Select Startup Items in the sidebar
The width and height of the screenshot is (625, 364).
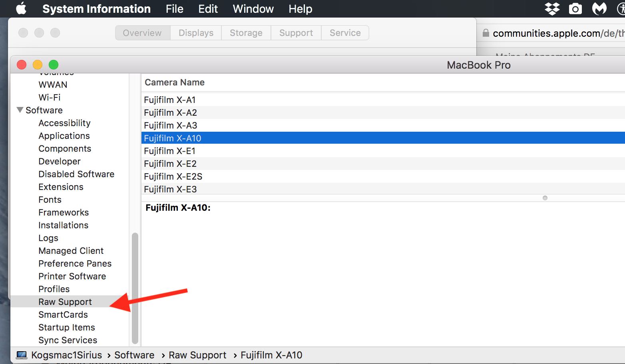coord(67,327)
